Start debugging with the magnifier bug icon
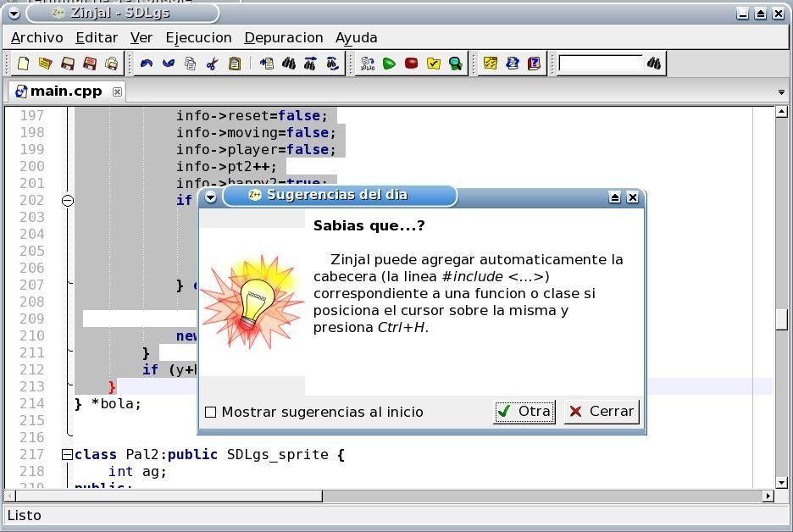The height and width of the screenshot is (532, 793). coord(456,64)
